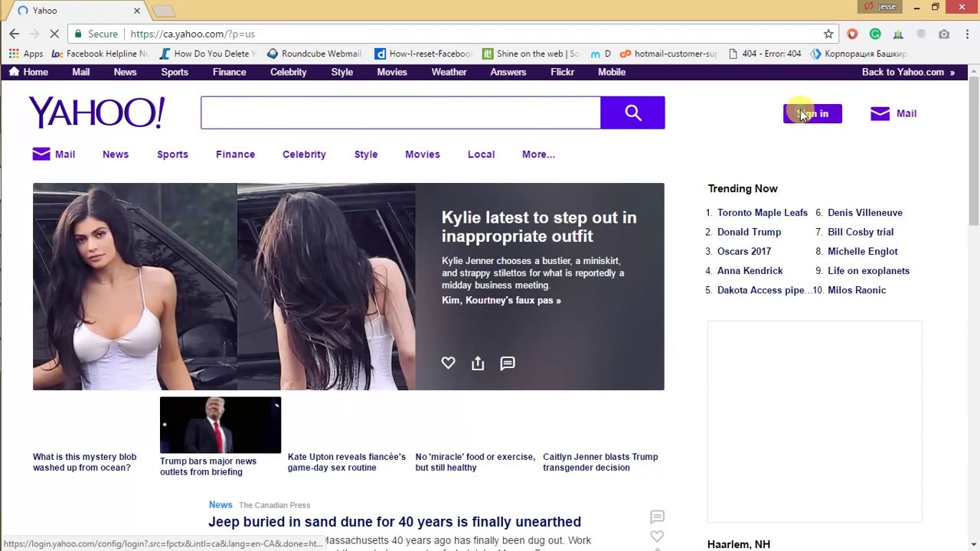This screenshot has width=980, height=551.
Task: Select Style in the lower navigation
Action: pyautogui.click(x=366, y=154)
